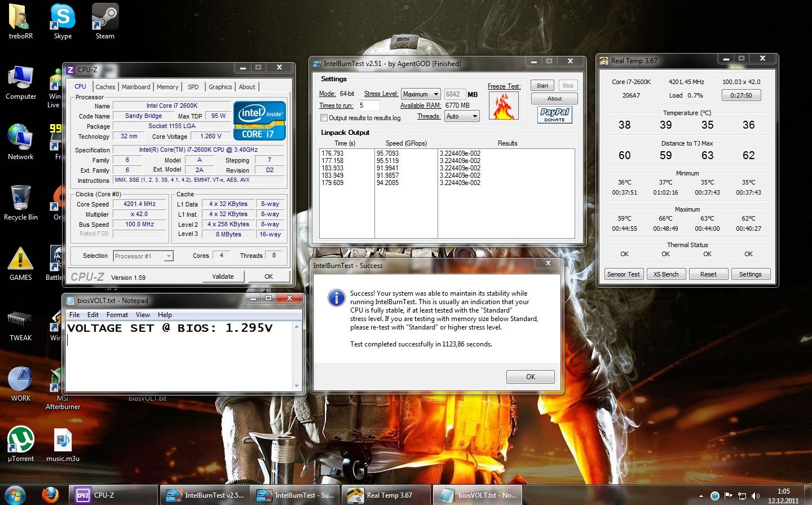
Task: Click OK in the CPU-Z window
Action: (268, 276)
